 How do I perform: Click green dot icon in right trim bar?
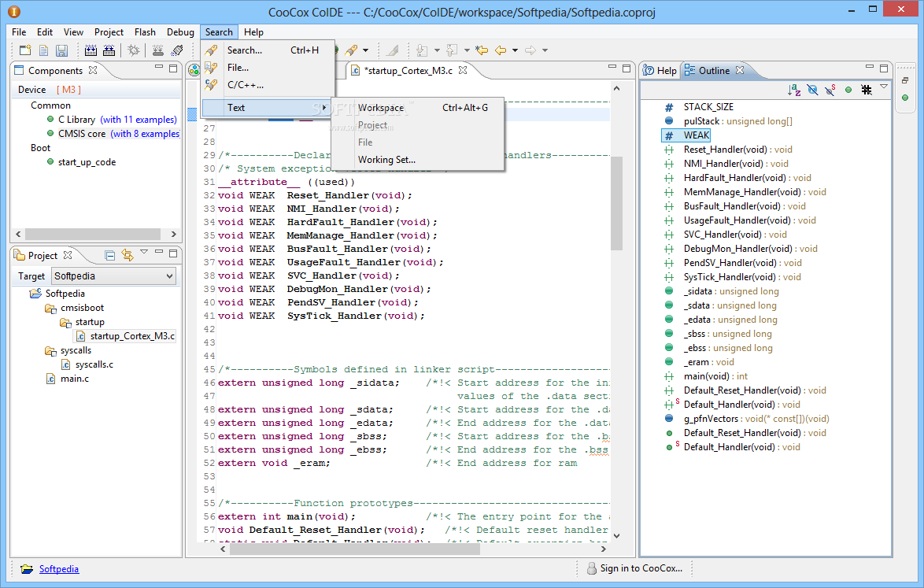(x=905, y=98)
